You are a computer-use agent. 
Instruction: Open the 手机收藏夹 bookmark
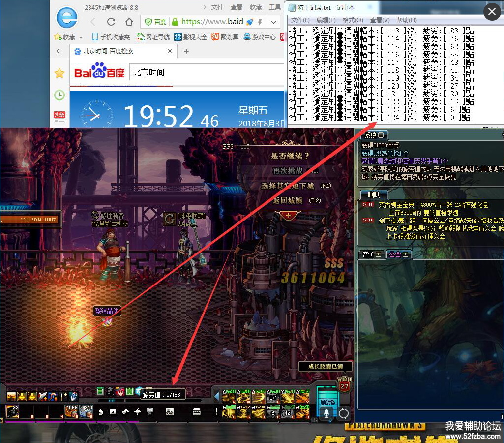tap(111, 37)
